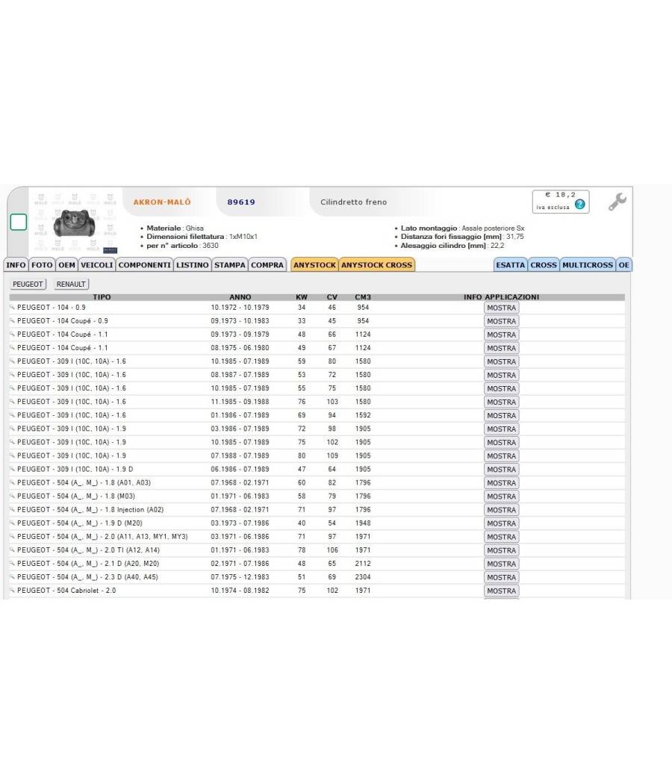Click the CM3 value 2304
Image resolution: width=672 pixels, height=784 pixels.
tap(363, 577)
